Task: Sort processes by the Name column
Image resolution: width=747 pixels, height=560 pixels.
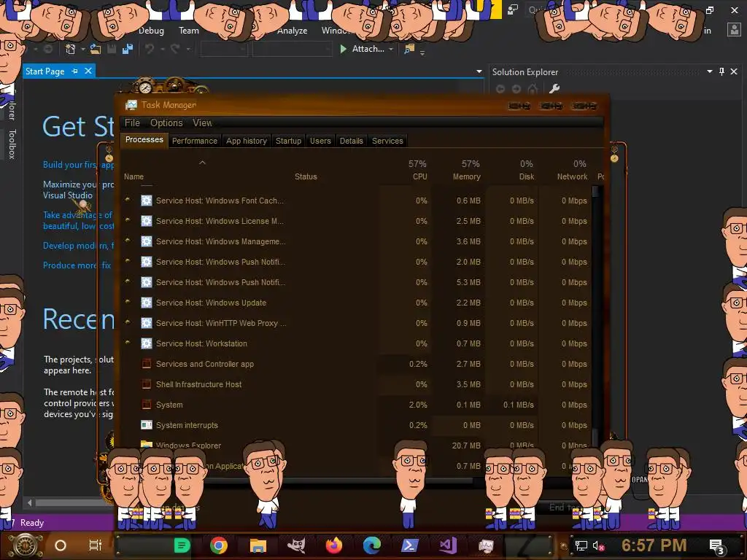Action: pyautogui.click(x=134, y=176)
